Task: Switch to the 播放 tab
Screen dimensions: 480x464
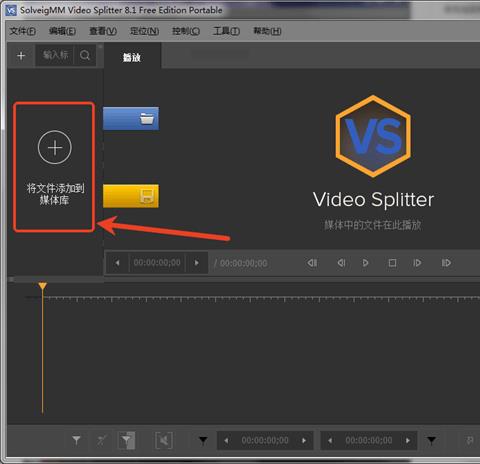Action: coord(132,57)
